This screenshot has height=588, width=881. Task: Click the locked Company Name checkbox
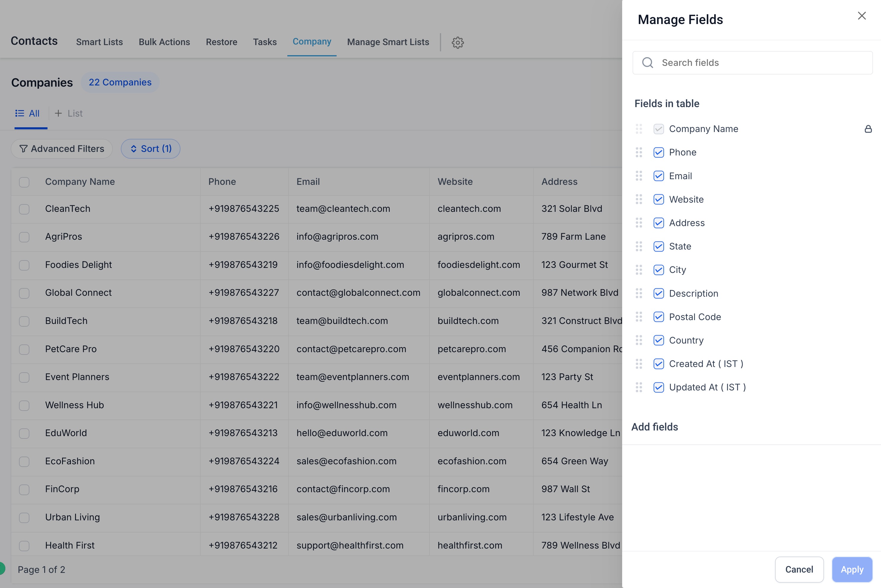point(658,129)
